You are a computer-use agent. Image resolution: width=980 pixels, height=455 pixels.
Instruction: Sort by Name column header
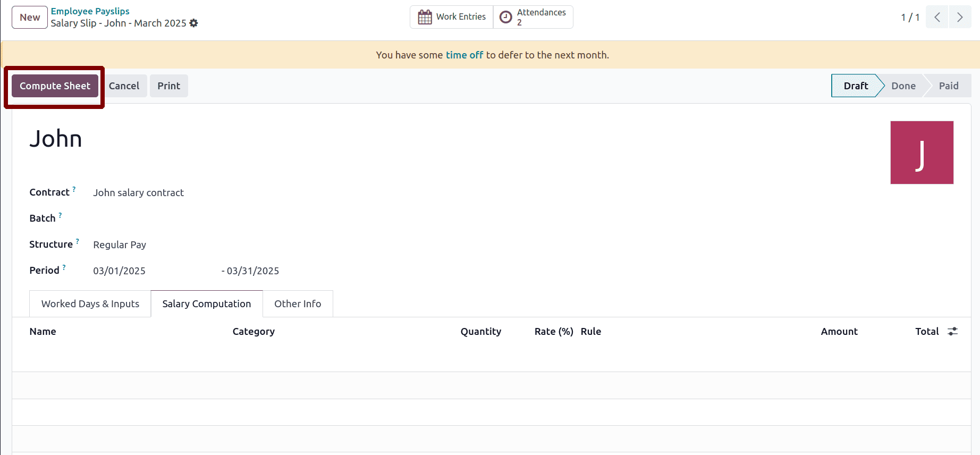tap(43, 331)
